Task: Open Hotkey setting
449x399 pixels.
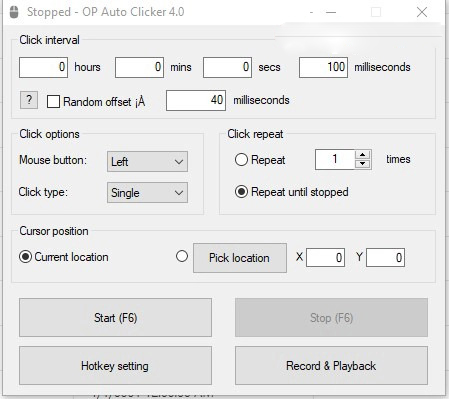Action: tap(115, 365)
